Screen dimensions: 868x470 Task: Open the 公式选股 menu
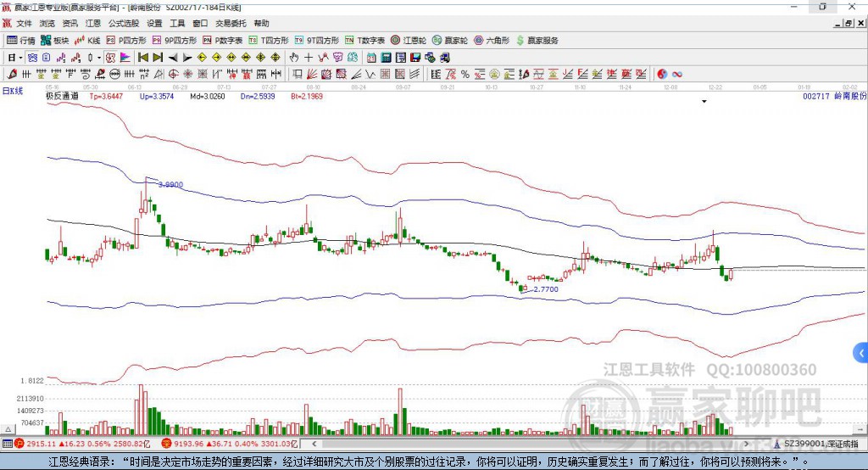click(124, 23)
